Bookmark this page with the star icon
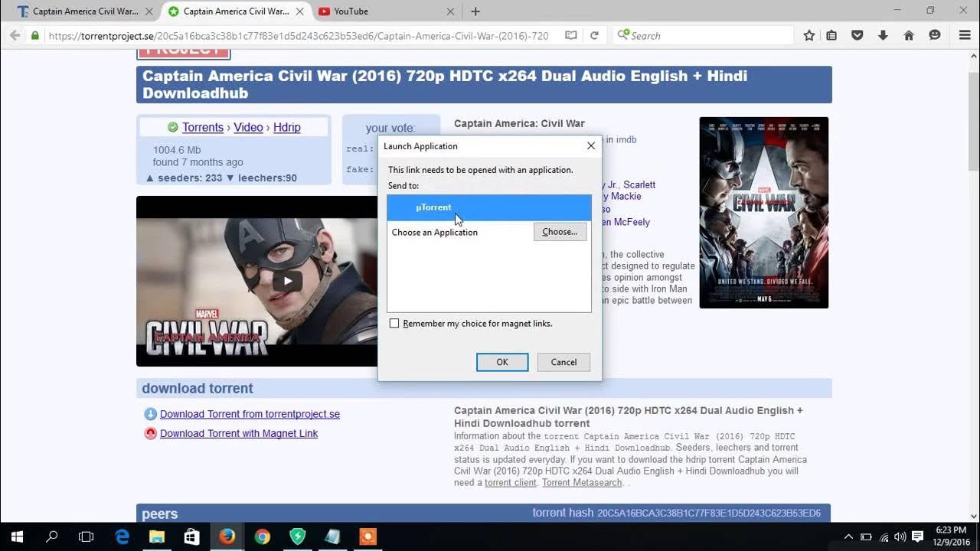This screenshot has width=980, height=551. click(x=809, y=35)
